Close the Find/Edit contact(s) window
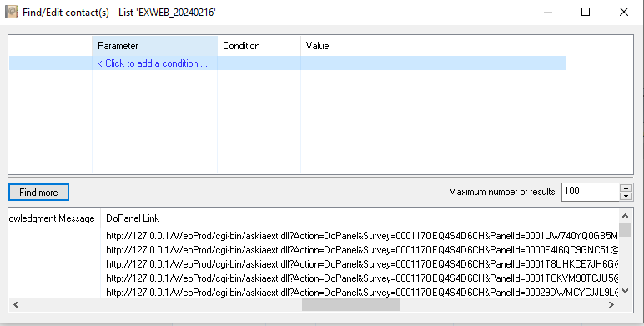Screen dimensions: 644x326 pyautogui.click(x=624, y=12)
